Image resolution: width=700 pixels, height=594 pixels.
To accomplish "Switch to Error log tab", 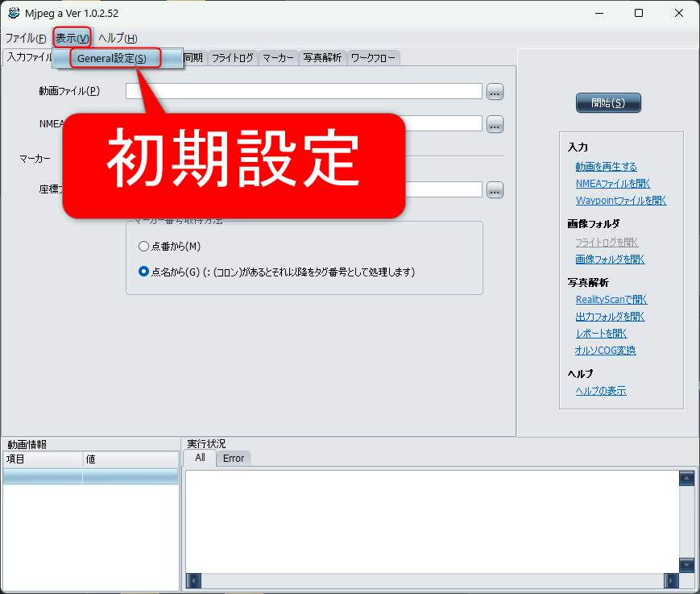I will [234, 458].
